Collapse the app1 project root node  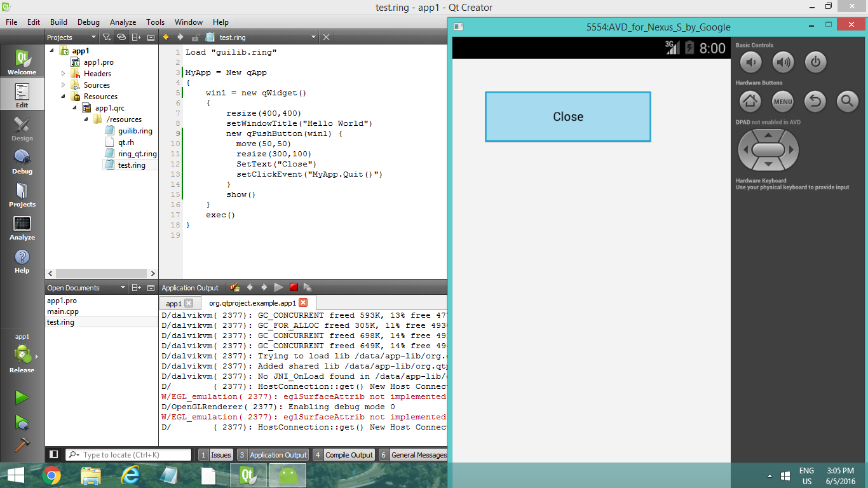click(x=51, y=51)
